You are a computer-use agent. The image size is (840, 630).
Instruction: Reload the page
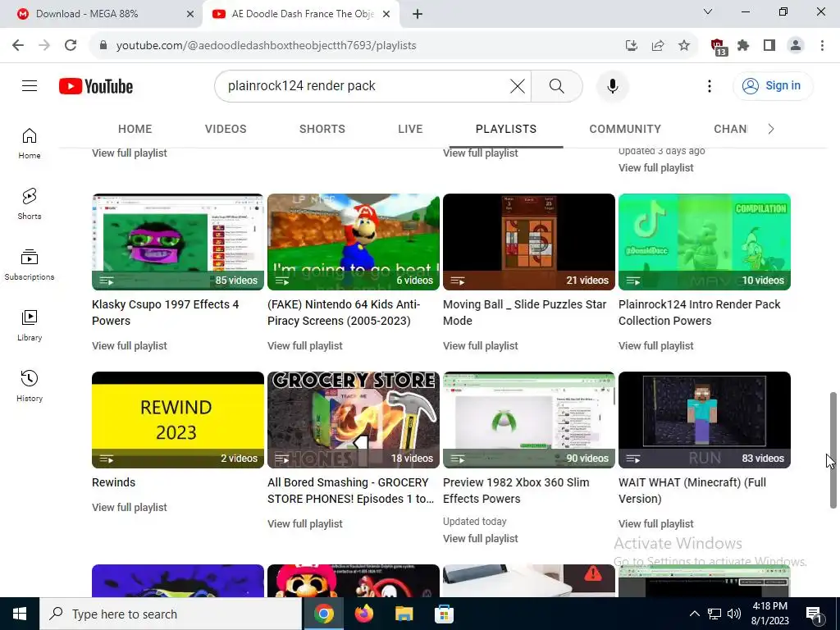(71, 45)
